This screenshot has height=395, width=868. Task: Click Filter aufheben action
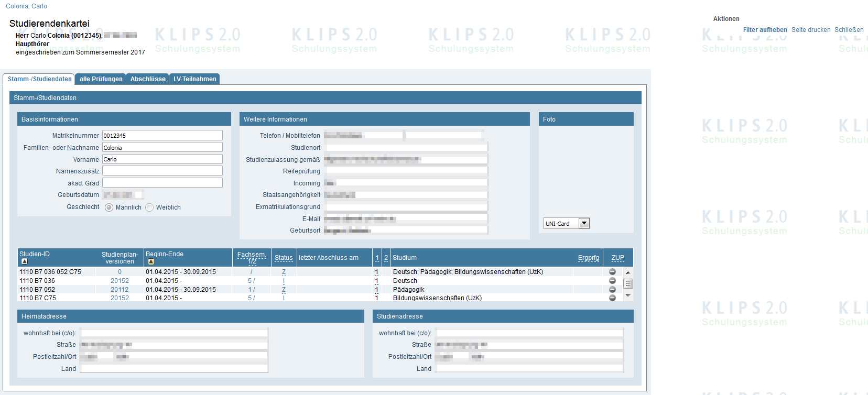pos(765,30)
